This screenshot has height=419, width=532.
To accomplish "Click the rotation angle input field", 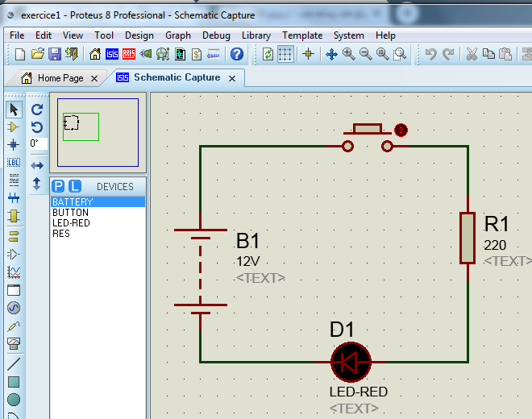I will point(38,143).
